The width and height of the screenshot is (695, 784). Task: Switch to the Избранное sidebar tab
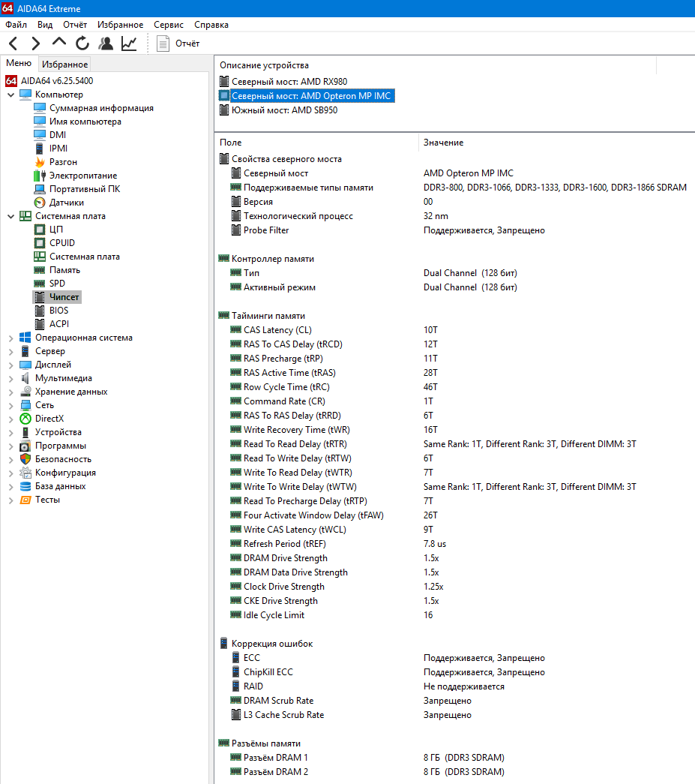click(65, 64)
